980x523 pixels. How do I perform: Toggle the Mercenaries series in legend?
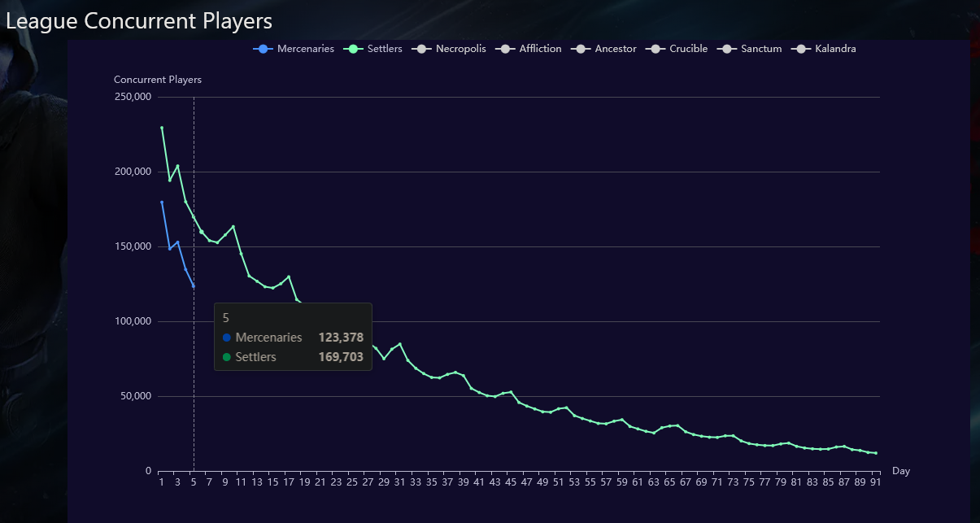294,49
